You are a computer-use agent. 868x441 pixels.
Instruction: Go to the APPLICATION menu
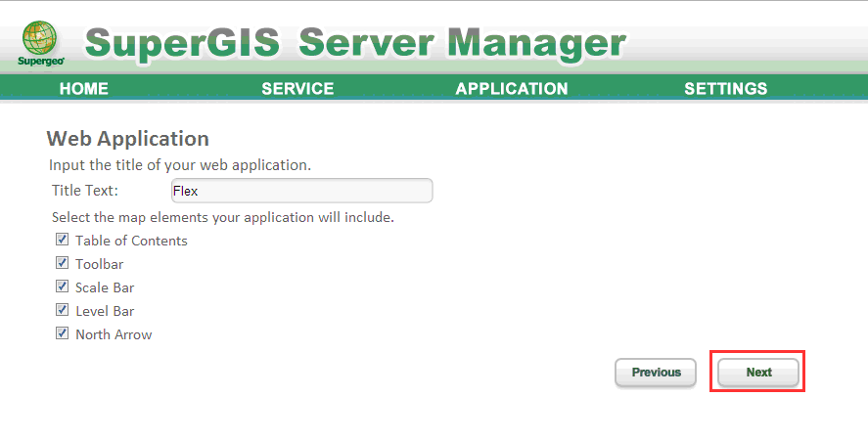[512, 89]
